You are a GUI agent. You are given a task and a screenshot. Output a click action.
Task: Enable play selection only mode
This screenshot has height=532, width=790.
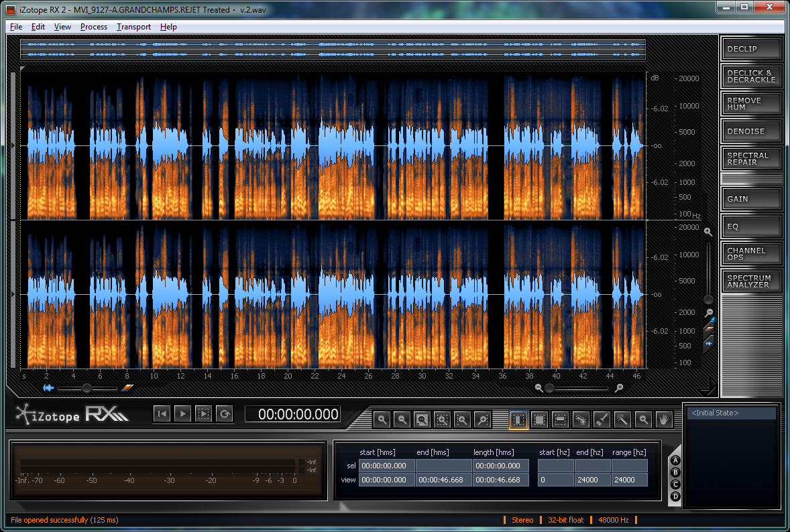[x=203, y=414]
